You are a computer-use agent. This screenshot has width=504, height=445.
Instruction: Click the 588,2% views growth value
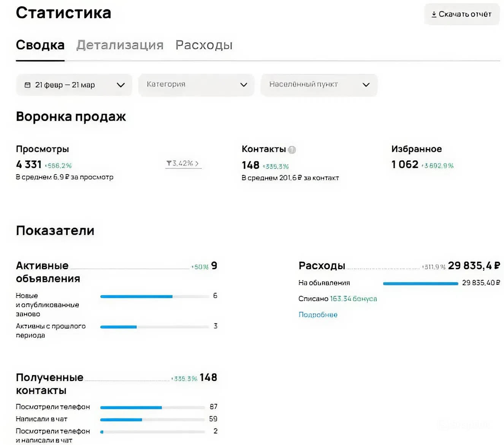pos(59,165)
